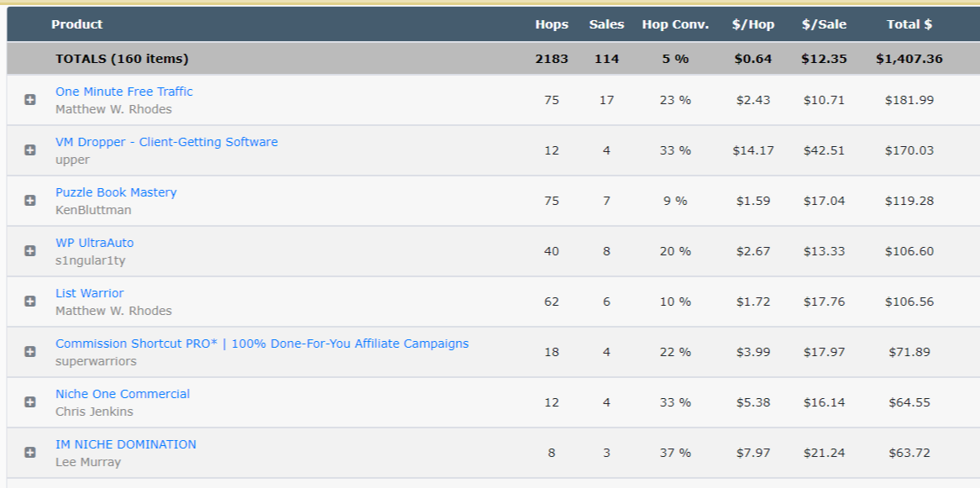Viewport: 980px width, 488px height.
Task: Click the $106.56 total cell
Action: 909,302
